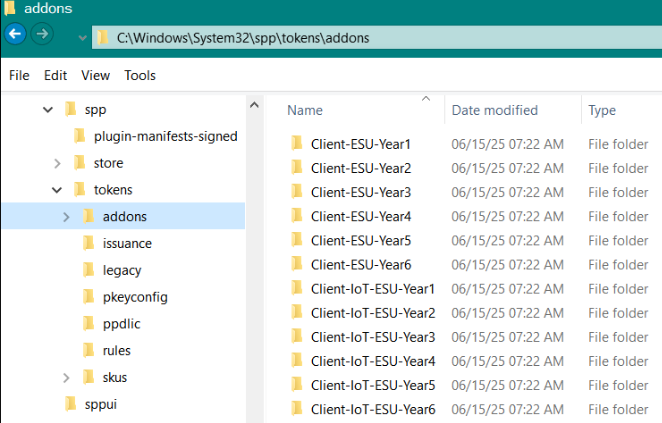Select plugin-manifests-signed folder in tree
This screenshot has width=662, height=423.
coord(164,136)
